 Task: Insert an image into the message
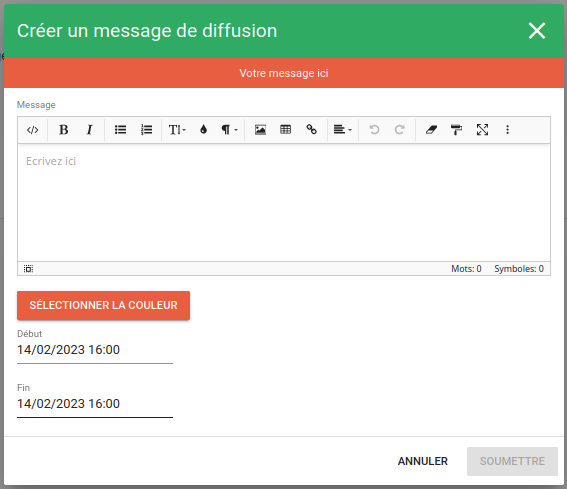[260, 130]
